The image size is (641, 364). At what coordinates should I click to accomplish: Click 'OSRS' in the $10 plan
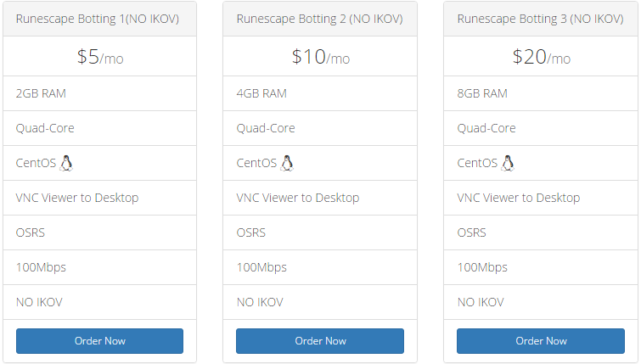251,232
